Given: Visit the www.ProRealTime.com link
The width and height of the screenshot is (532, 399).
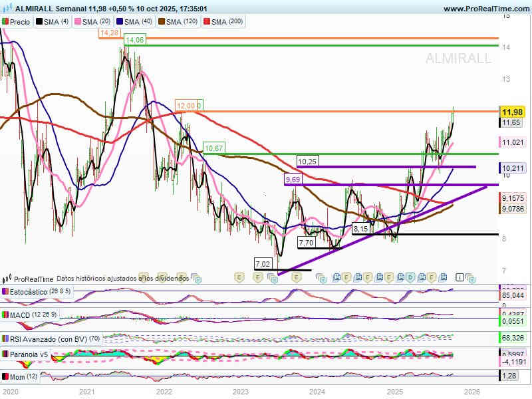Looking at the screenshot, I should tap(485, 9).
